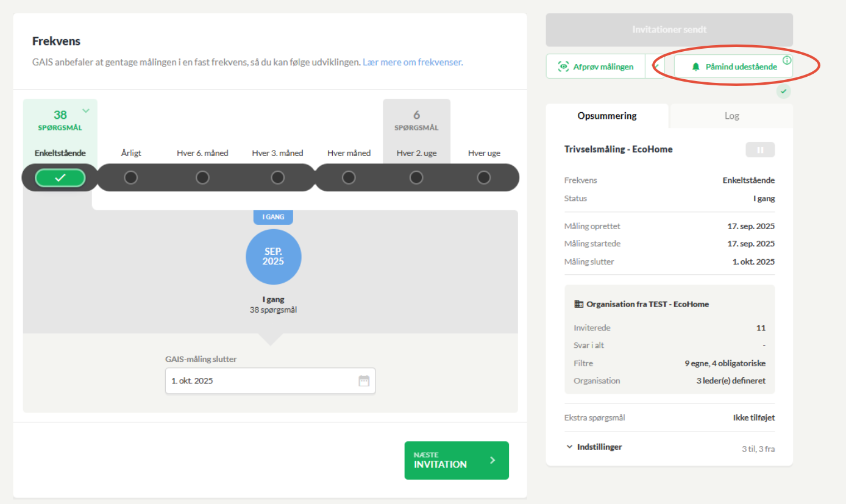Click the I GANG status badge
This screenshot has height=504, width=846.
[x=273, y=217]
